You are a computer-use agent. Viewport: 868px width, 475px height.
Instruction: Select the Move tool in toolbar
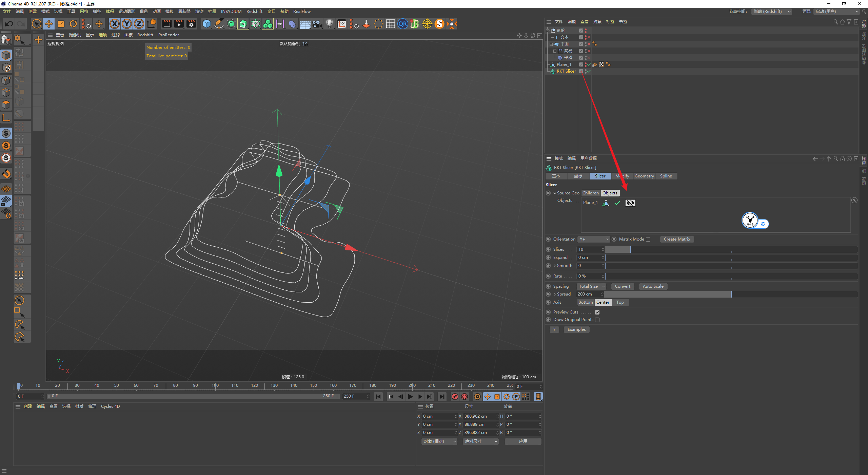[49, 24]
